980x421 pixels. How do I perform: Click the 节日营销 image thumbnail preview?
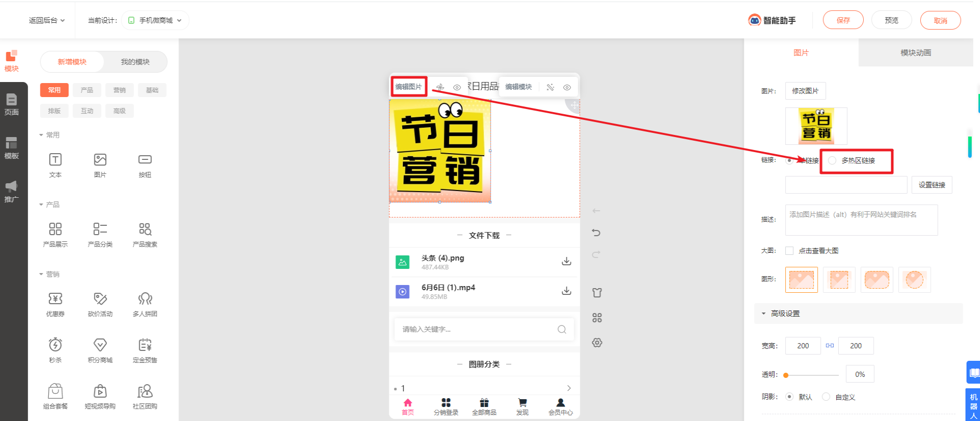point(816,126)
